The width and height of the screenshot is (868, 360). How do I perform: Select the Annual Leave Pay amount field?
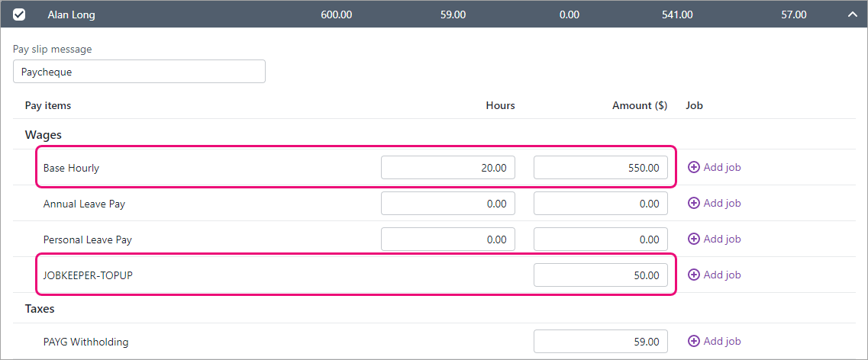[601, 204]
